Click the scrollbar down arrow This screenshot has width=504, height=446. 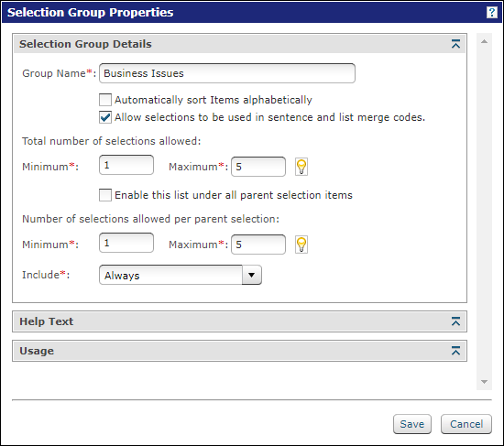tap(484, 382)
